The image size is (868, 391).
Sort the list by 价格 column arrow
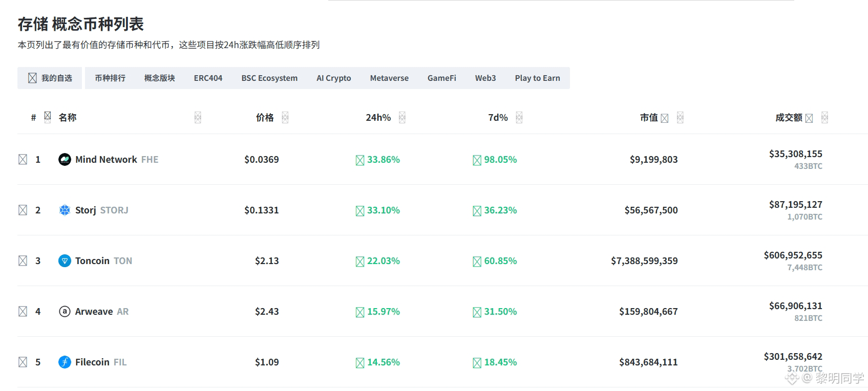285,118
